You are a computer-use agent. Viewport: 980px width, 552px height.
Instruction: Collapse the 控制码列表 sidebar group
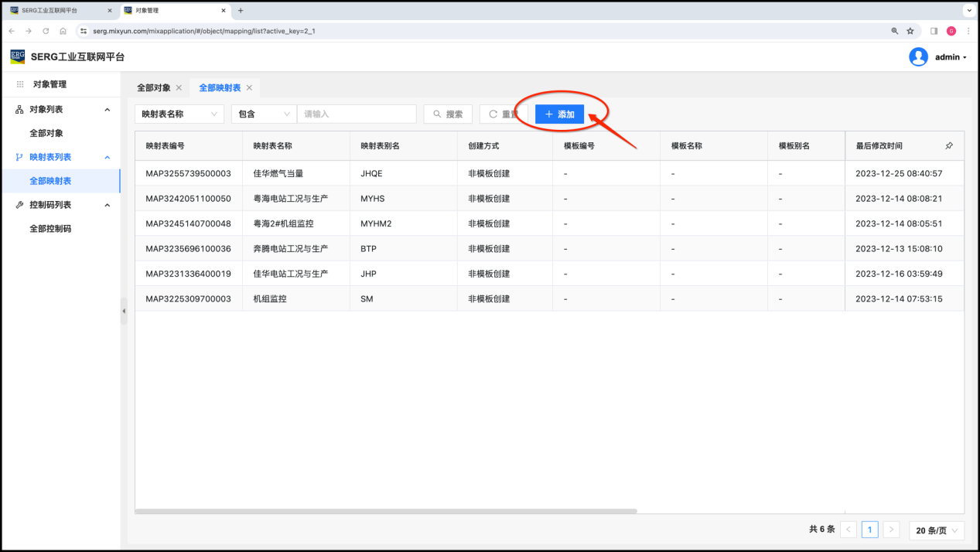point(108,205)
